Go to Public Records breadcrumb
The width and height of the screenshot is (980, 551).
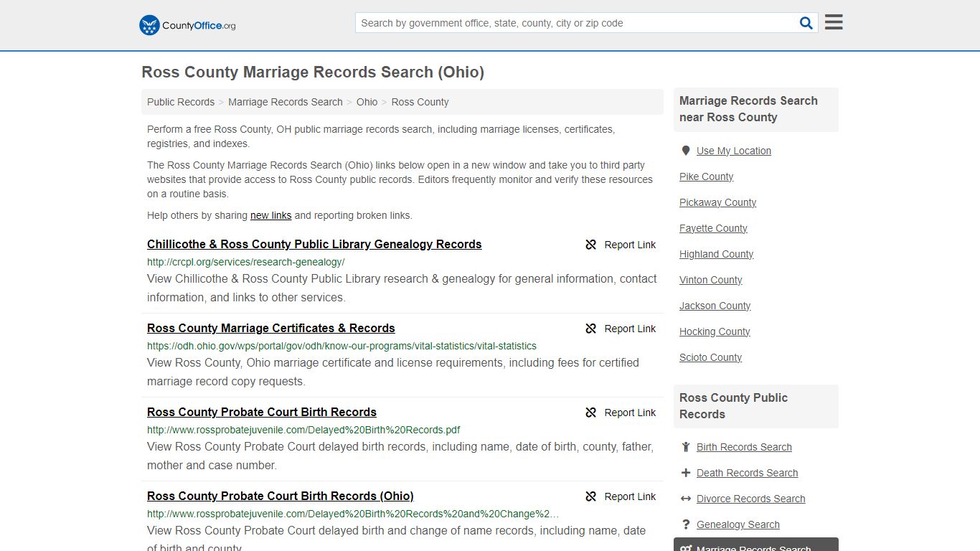pyautogui.click(x=181, y=102)
